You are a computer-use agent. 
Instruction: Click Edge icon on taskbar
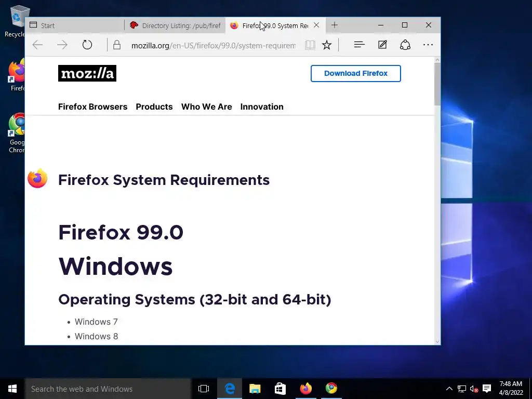[x=230, y=389]
